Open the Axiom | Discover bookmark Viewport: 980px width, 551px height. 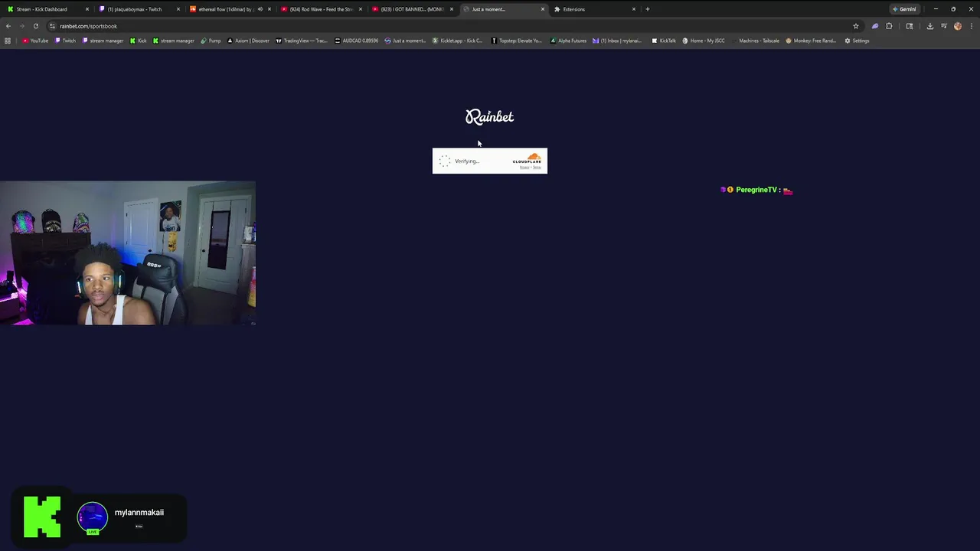coord(249,41)
